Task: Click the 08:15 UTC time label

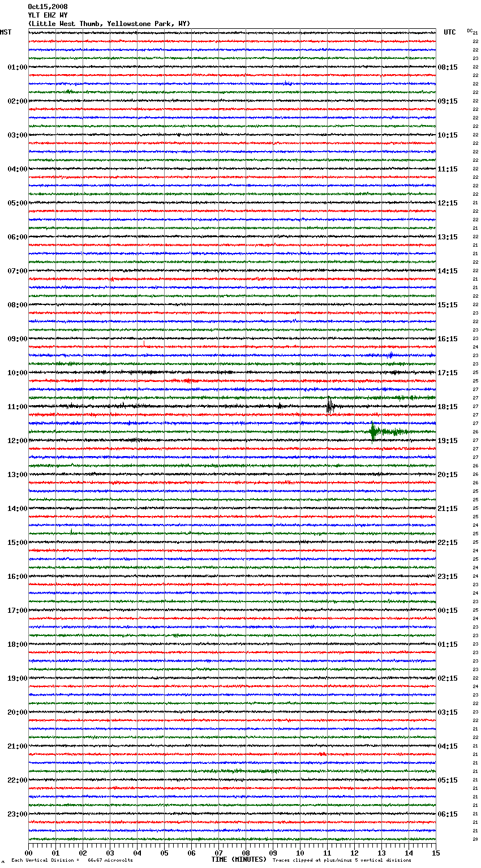Action: click(x=448, y=67)
